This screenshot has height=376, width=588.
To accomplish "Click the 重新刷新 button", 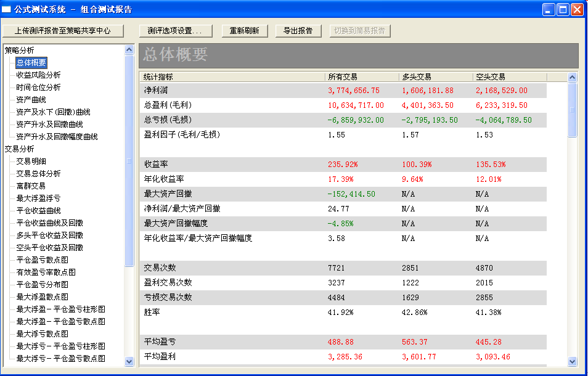I will [245, 31].
